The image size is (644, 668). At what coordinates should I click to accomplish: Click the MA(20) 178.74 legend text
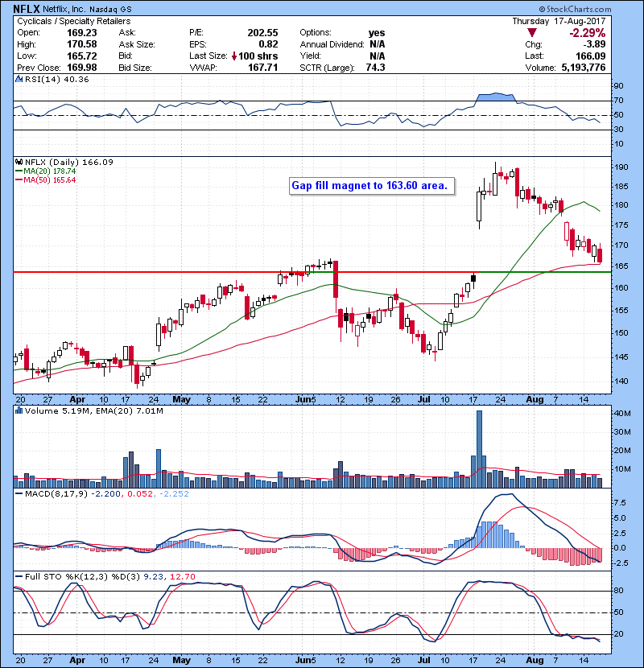(x=50, y=171)
